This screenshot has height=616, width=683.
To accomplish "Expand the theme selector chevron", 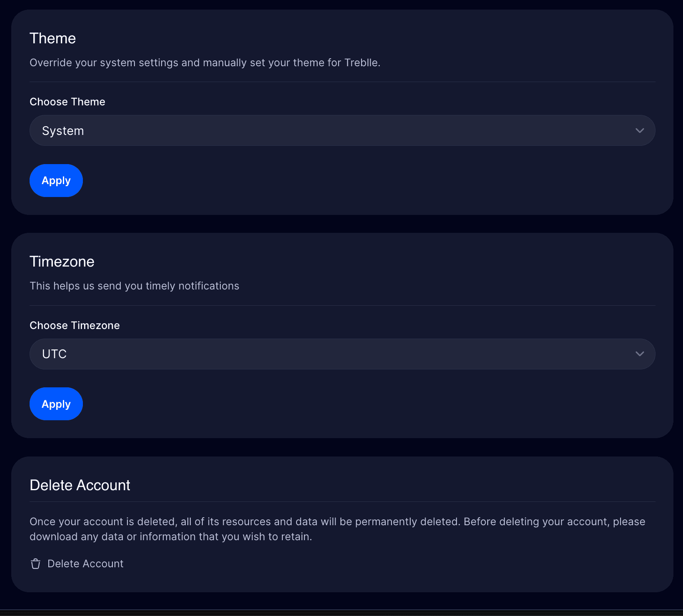I will point(640,130).
